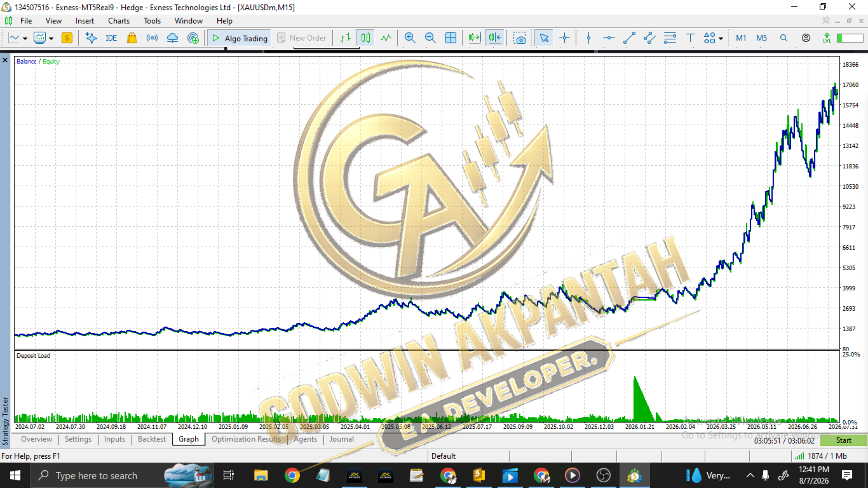
Task: Open the Optimization Results tab
Action: click(x=246, y=439)
